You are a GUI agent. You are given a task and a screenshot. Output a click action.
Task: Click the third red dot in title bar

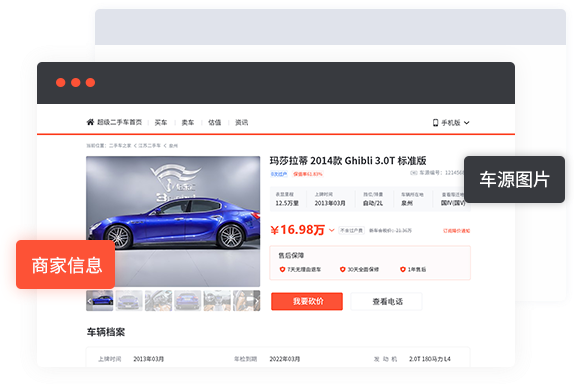91,83
